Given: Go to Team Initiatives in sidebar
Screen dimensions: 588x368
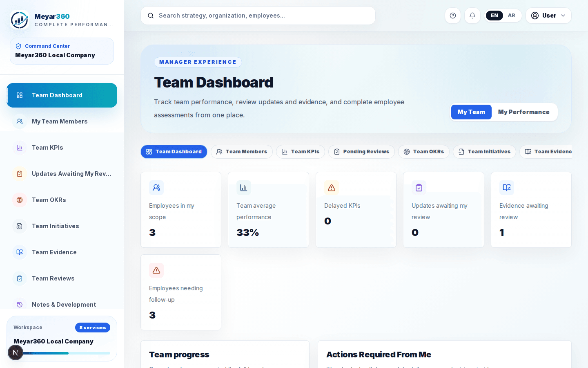Looking at the screenshot, I should (x=62, y=226).
